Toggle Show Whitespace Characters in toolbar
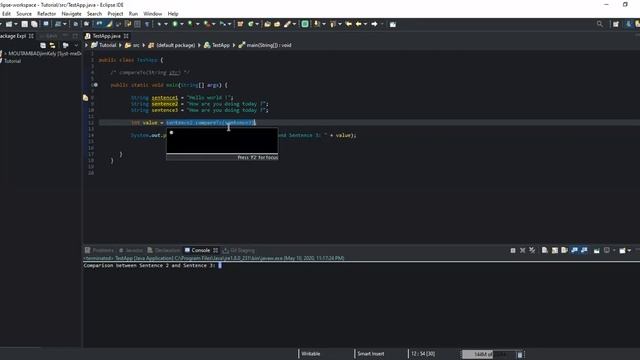640x360 pixels. tap(147, 24)
